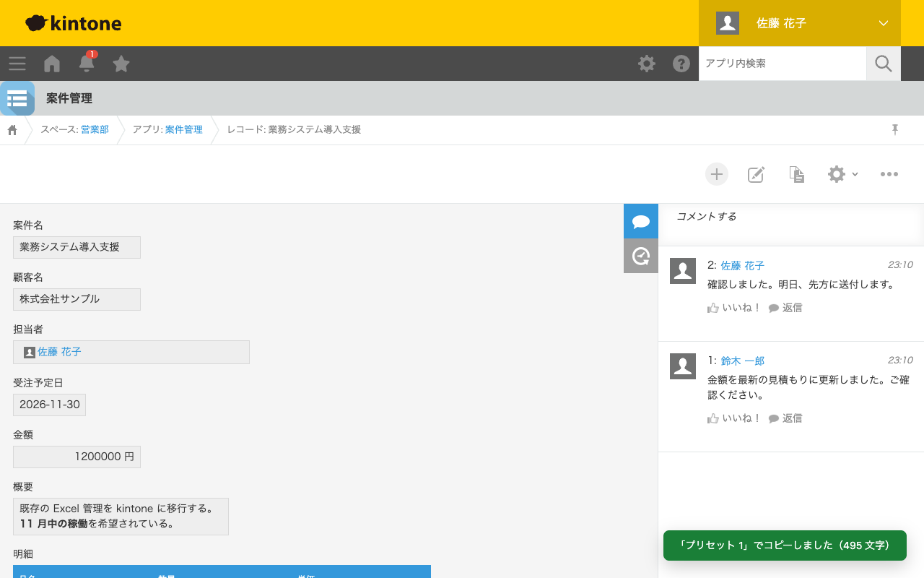Viewport: 924px width, 578px height.
Task: Click the プリセット 1 copy notification toast
Action: click(785, 545)
